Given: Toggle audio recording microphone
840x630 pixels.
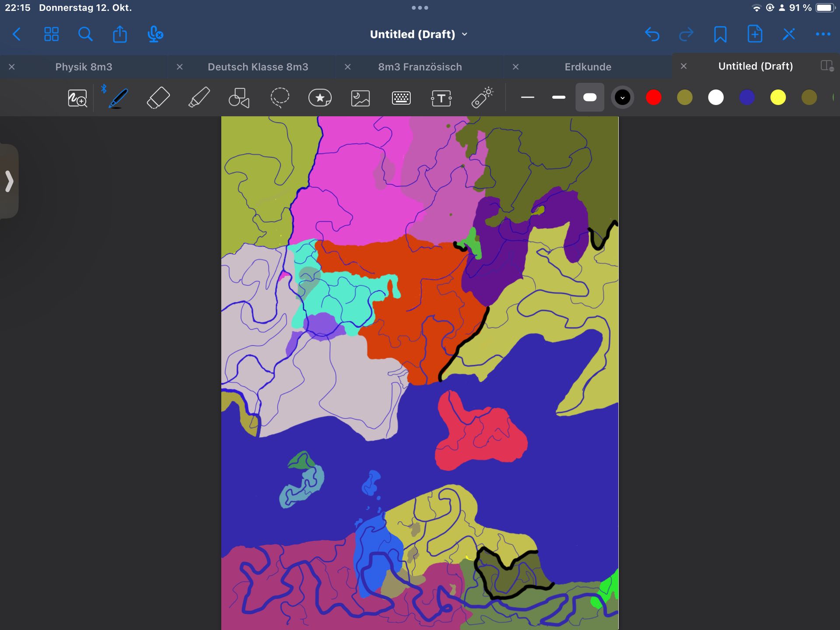Looking at the screenshot, I should pos(155,34).
